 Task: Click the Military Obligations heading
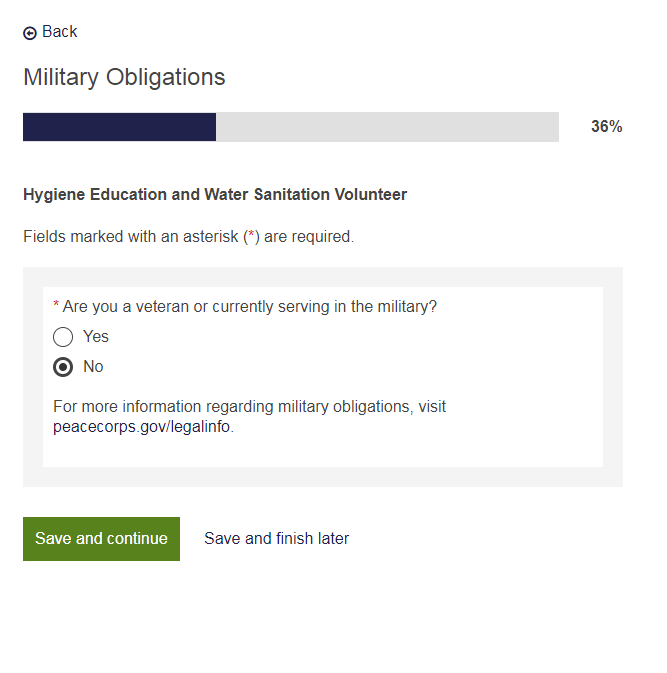tap(124, 77)
